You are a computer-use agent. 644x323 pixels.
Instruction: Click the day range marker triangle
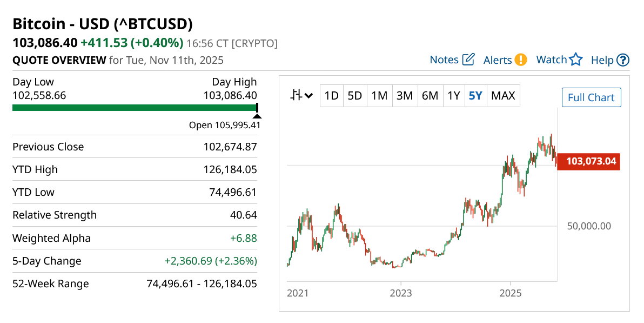pos(257,115)
